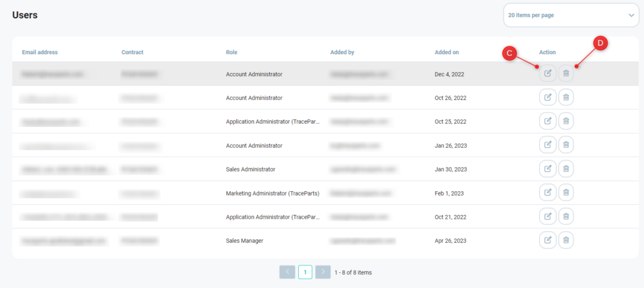Delete the Sales Manager user
The width and height of the screenshot is (644, 288).
pos(566,240)
